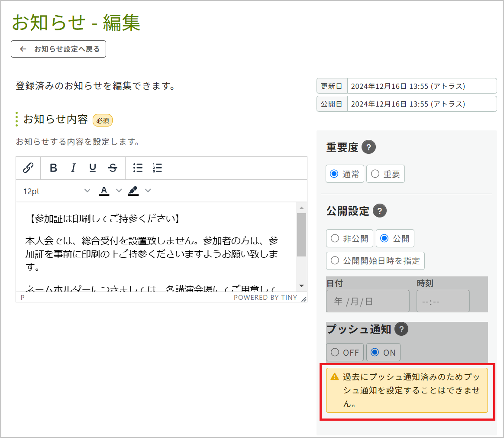Apply italic formatting
The image size is (504, 438).
click(x=73, y=168)
